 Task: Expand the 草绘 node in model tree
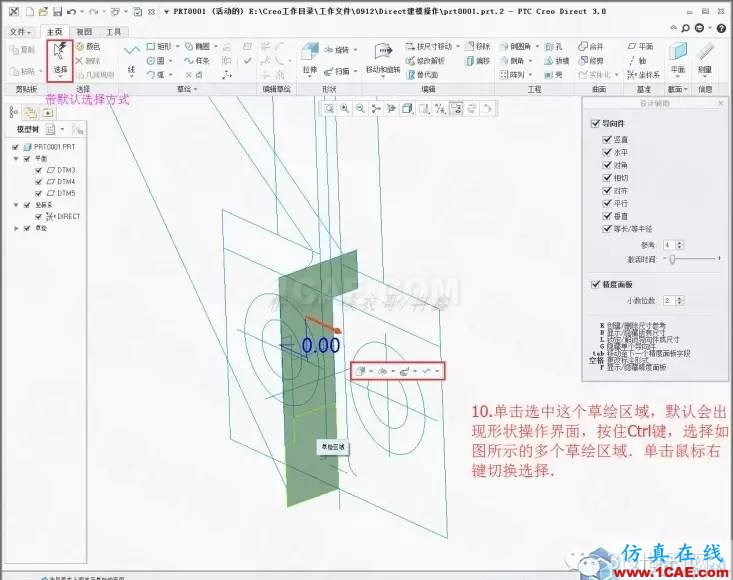click(x=16, y=228)
